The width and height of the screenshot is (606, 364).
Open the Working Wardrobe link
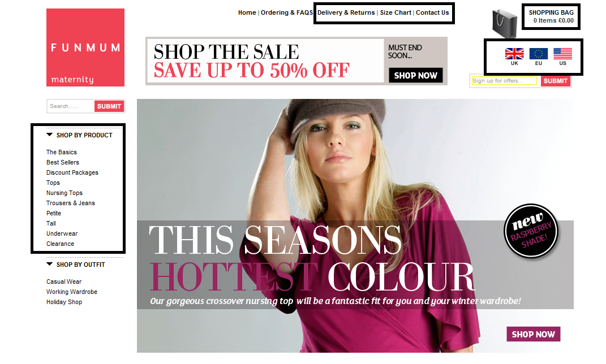pos(72,292)
